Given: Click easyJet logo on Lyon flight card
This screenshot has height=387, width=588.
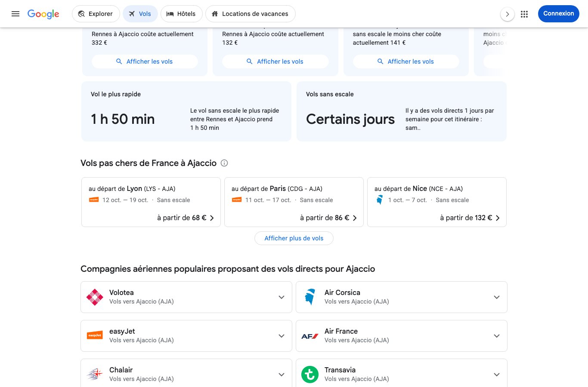Looking at the screenshot, I should [x=94, y=200].
